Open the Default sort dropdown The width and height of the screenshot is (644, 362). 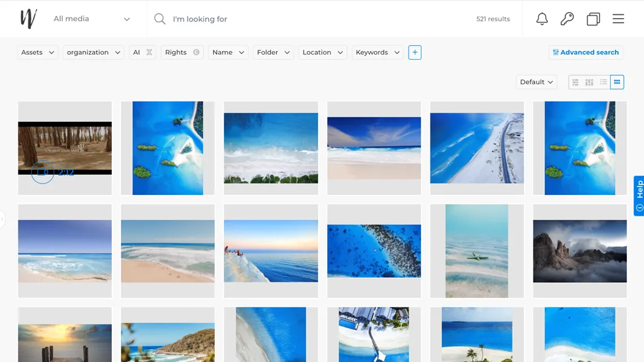(x=537, y=82)
